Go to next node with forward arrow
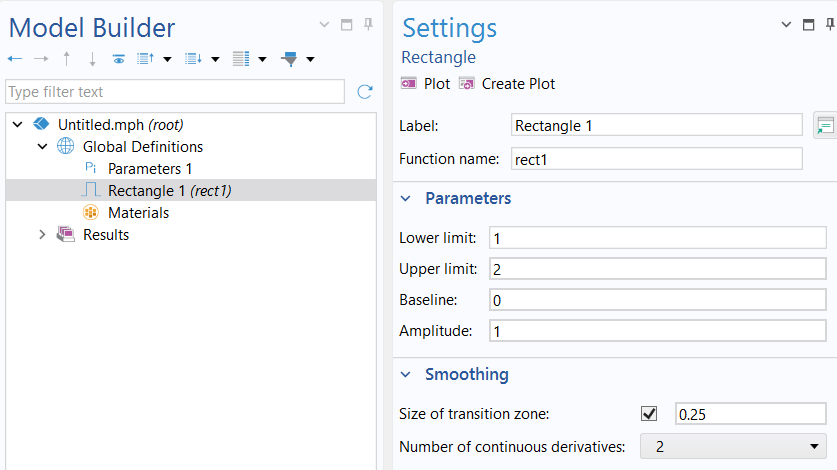 point(41,59)
